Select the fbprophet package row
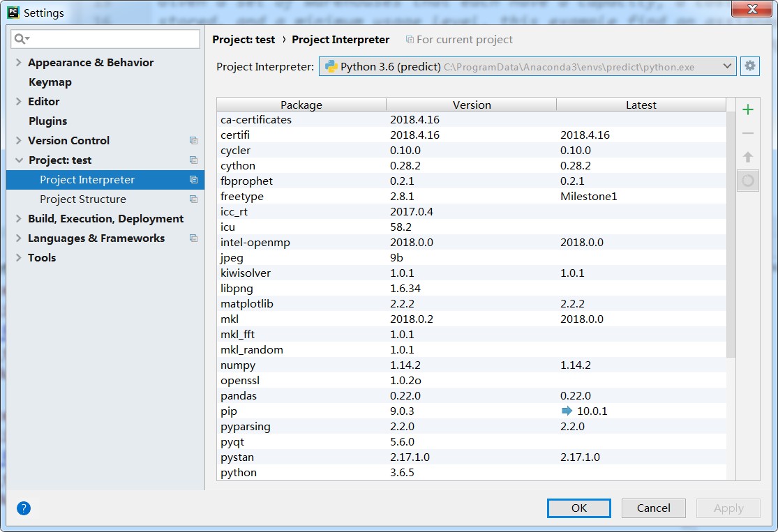 coord(472,181)
